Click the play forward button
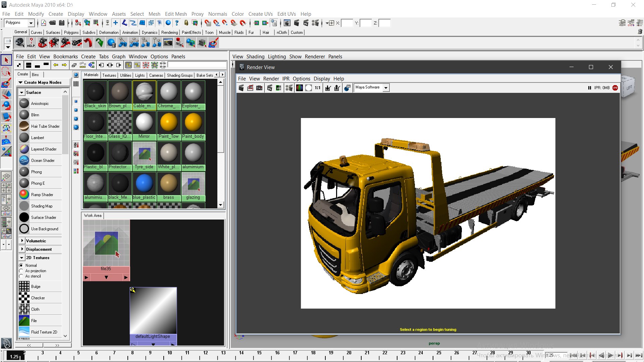 pos(611,356)
